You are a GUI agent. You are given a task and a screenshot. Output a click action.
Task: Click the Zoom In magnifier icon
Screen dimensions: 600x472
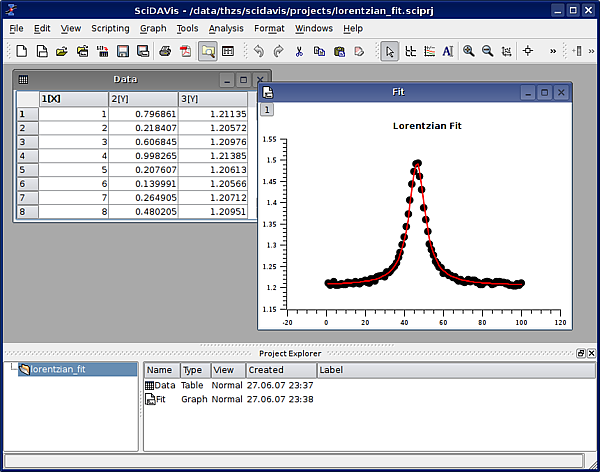[x=468, y=51]
